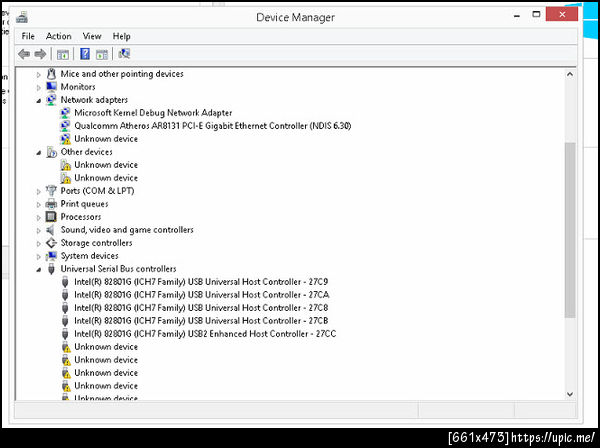Viewport: 600px width, 448px height.
Task: Click the System devices icon
Action: coord(51,256)
